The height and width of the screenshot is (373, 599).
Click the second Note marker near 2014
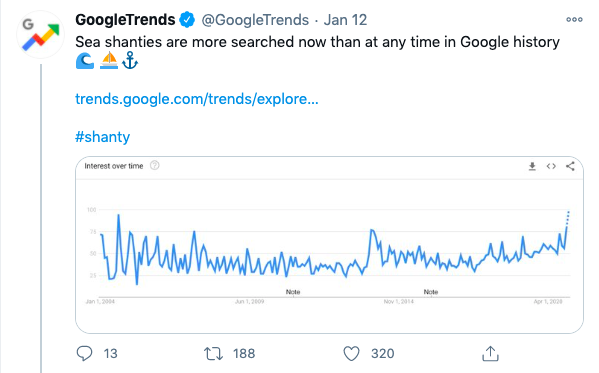point(431,292)
